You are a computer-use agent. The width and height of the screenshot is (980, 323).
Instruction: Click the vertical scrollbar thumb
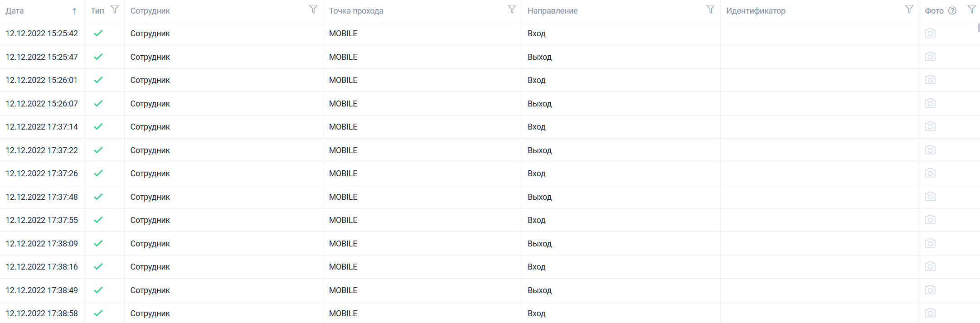tap(979, 27)
